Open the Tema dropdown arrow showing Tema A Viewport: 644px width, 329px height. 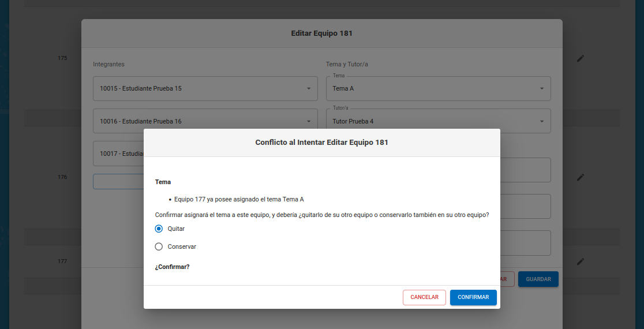click(x=542, y=89)
